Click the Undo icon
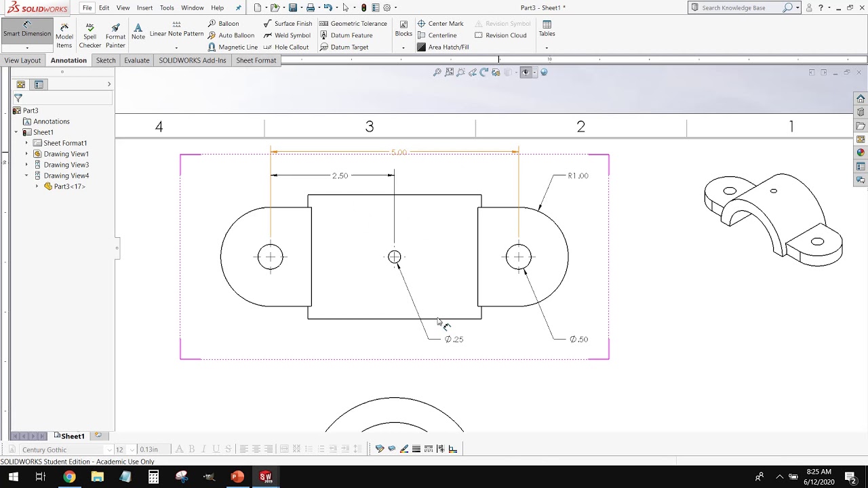The image size is (868, 488). click(328, 7)
